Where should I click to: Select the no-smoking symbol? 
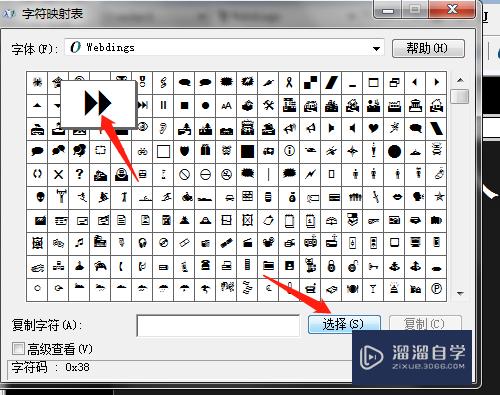tap(226, 174)
